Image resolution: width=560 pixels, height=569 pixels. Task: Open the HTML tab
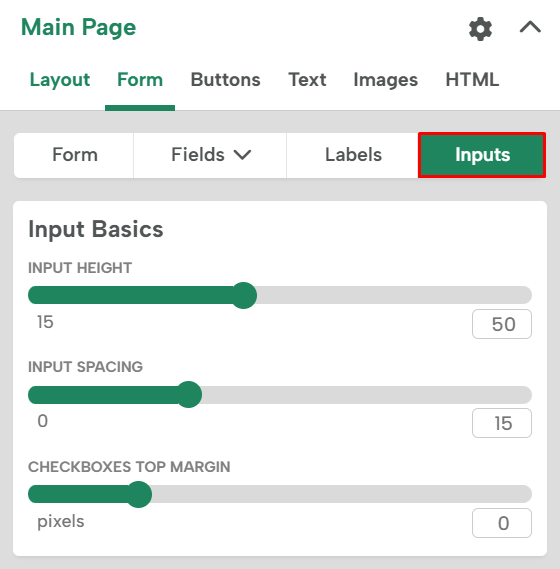pyautogui.click(x=472, y=79)
